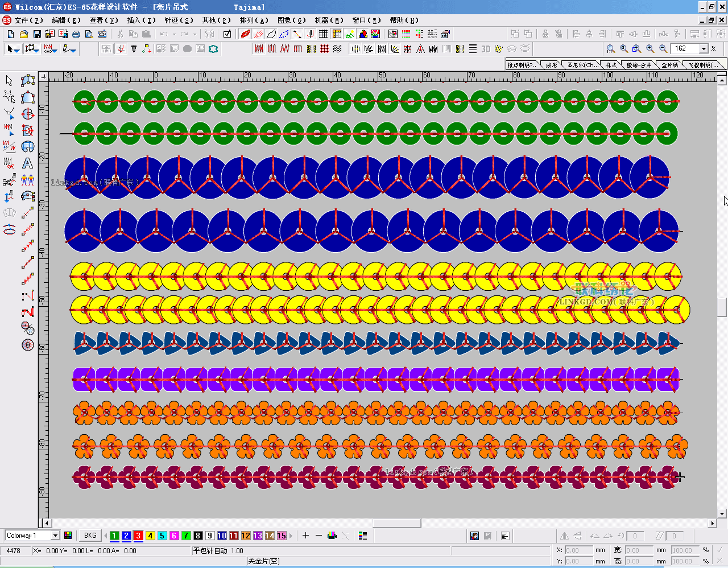Click the Save (floppy disk) icon

[37, 34]
